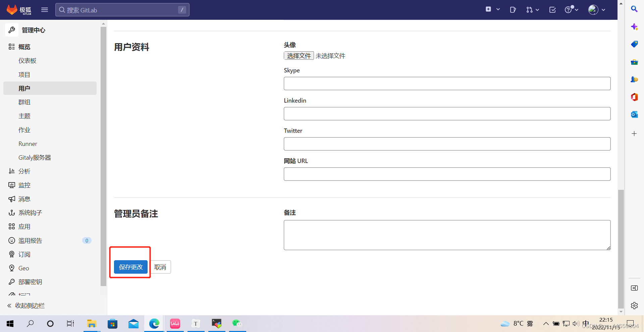644x332 pixels.
Task: Open the Dashboard (仪表板) sidebar item
Action: pyautogui.click(x=50, y=61)
